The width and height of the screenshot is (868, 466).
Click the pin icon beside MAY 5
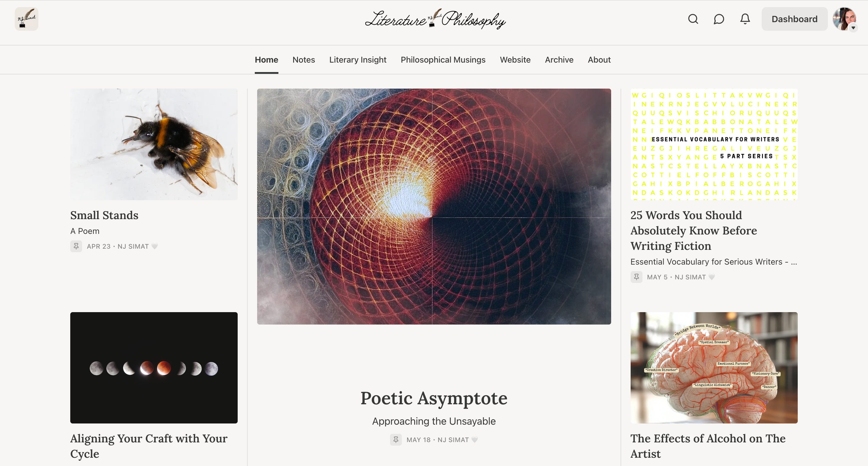click(x=636, y=277)
